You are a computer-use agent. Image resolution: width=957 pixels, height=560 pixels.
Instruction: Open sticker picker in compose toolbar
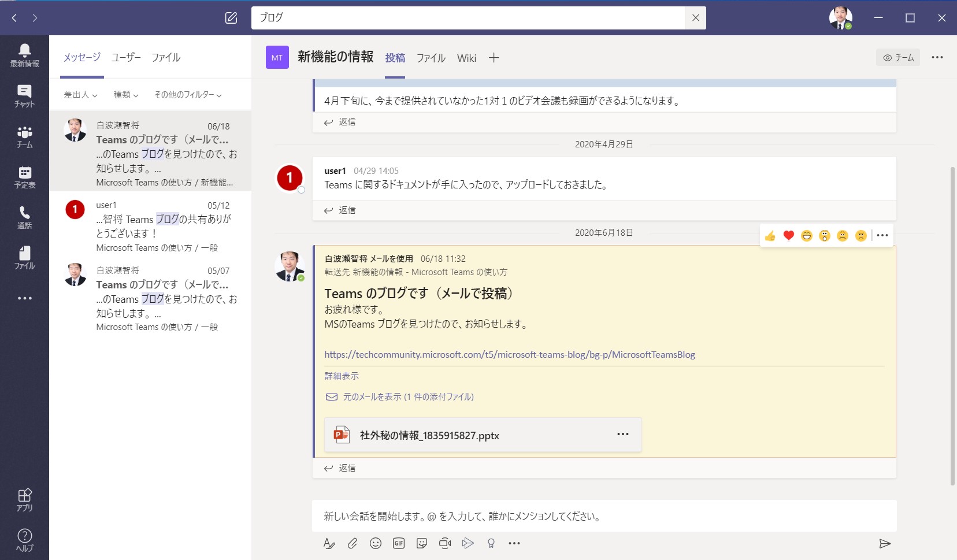pyautogui.click(x=422, y=543)
